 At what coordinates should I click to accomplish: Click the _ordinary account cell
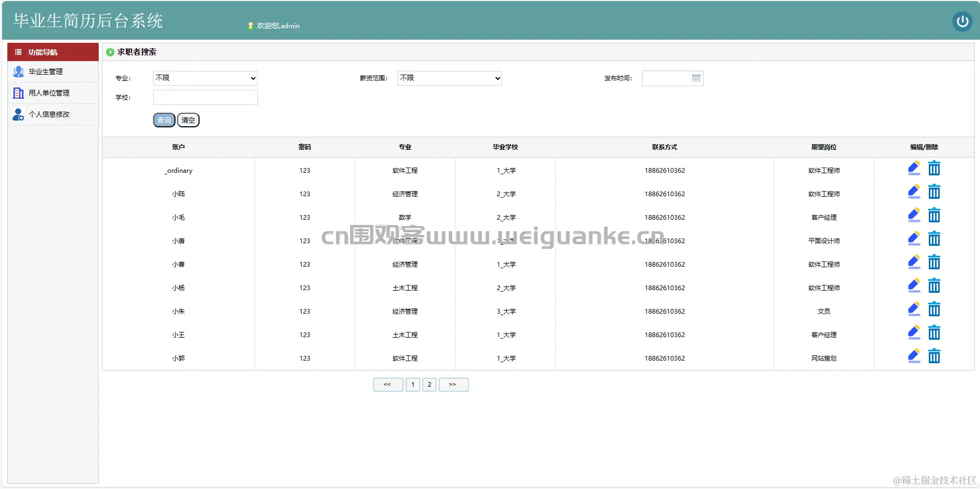pos(178,171)
